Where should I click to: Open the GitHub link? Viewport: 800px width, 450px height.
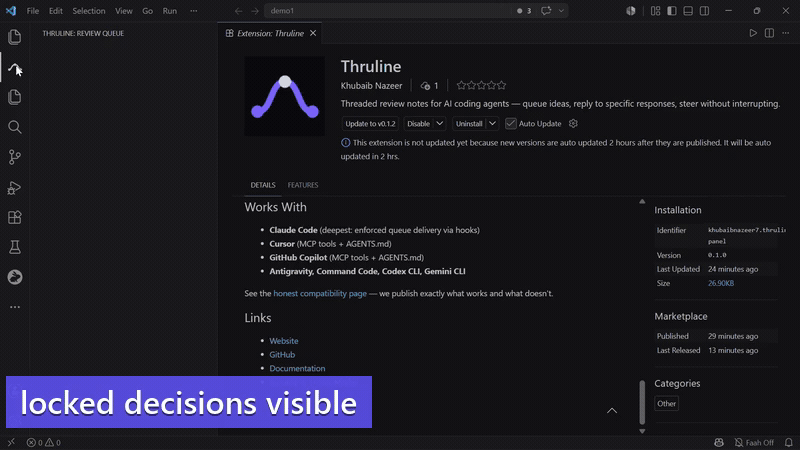pyautogui.click(x=282, y=355)
